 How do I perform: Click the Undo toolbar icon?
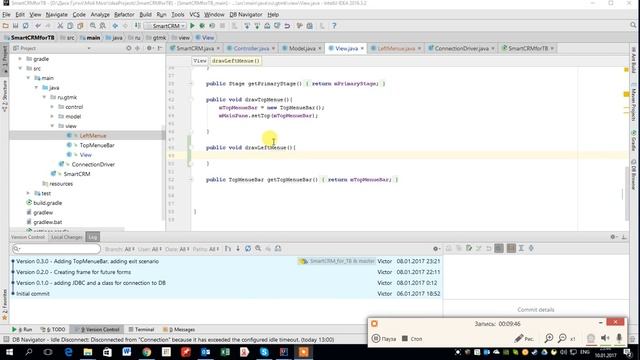click(x=38, y=26)
